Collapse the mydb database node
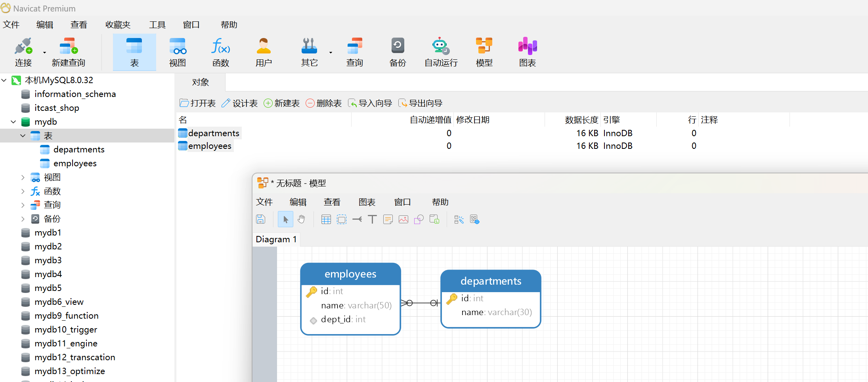The width and height of the screenshot is (868, 382). tap(13, 122)
